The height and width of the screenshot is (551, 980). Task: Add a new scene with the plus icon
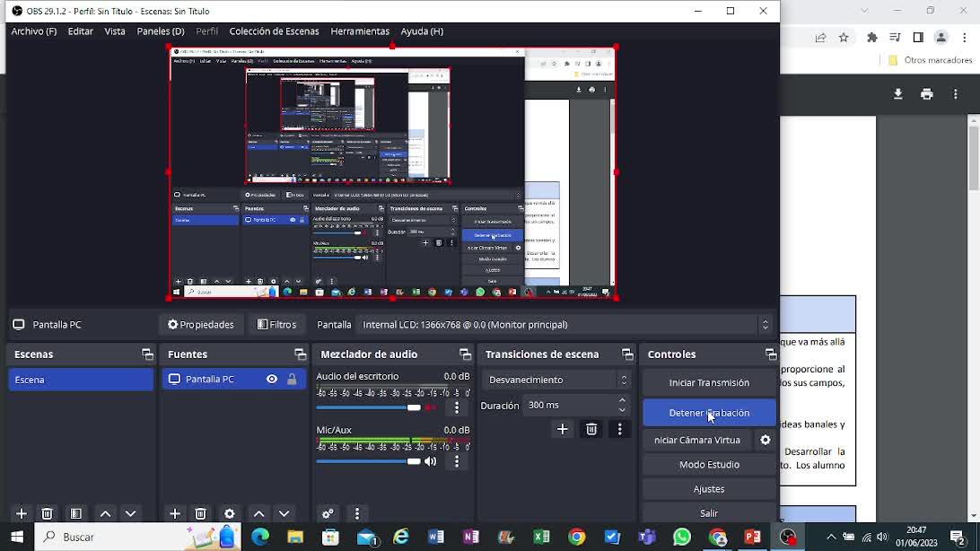point(21,513)
